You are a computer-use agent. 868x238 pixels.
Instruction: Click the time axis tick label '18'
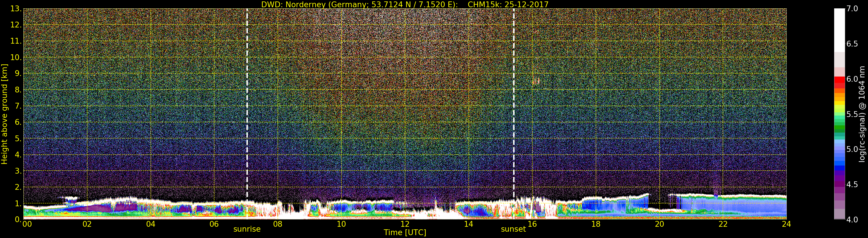[x=596, y=224]
